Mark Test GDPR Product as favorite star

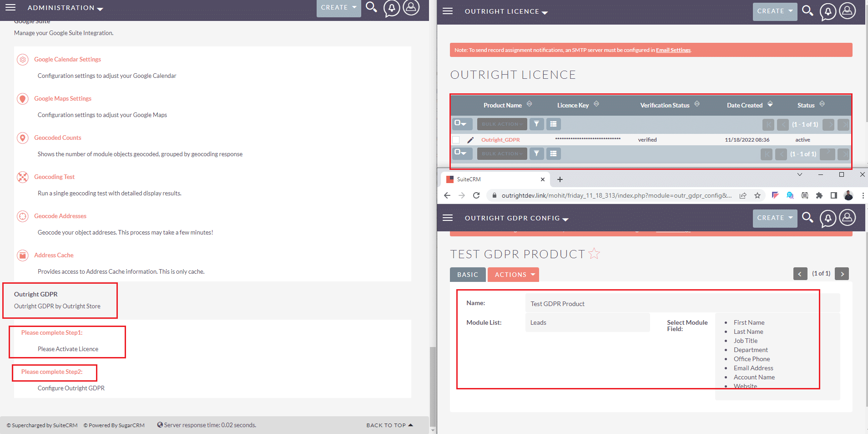tap(594, 253)
